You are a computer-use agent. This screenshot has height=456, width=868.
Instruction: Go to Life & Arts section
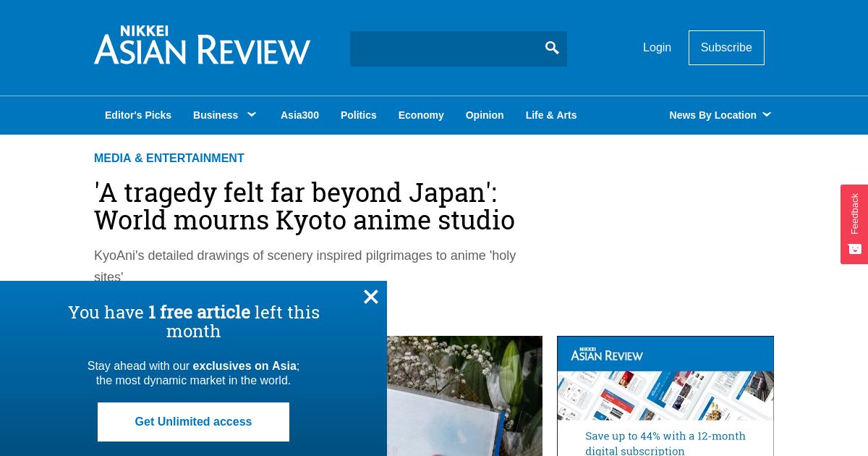click(x=551, y=115)
